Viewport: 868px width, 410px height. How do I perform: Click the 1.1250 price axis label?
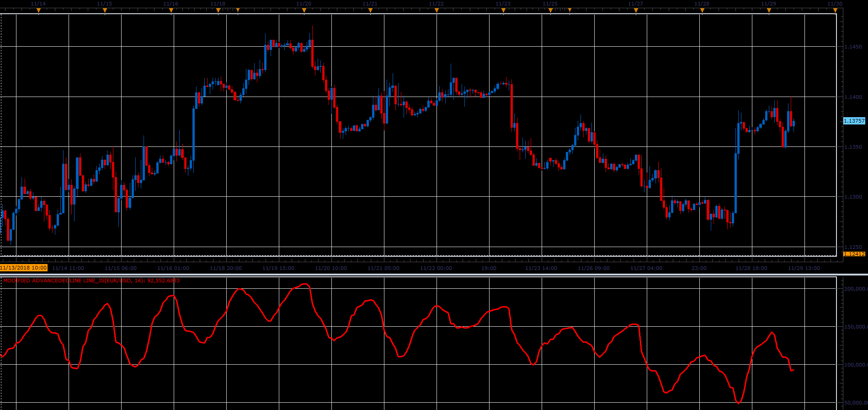(853, 247)
